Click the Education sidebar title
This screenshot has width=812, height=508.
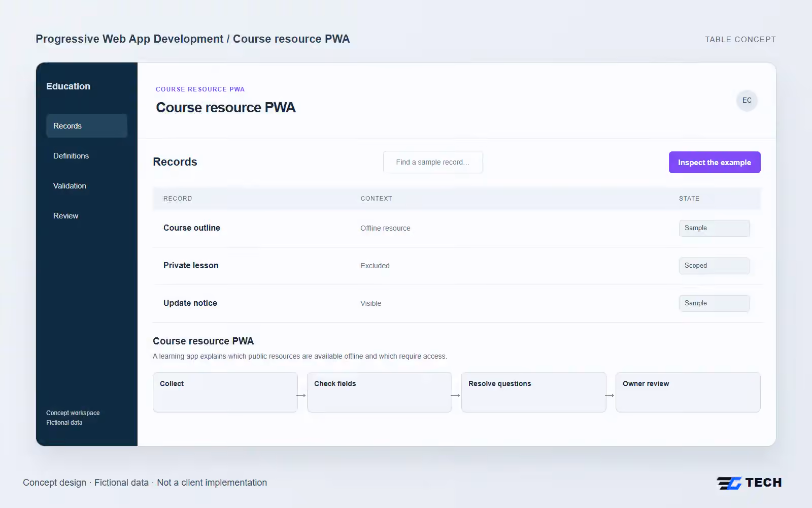[68, 86]
